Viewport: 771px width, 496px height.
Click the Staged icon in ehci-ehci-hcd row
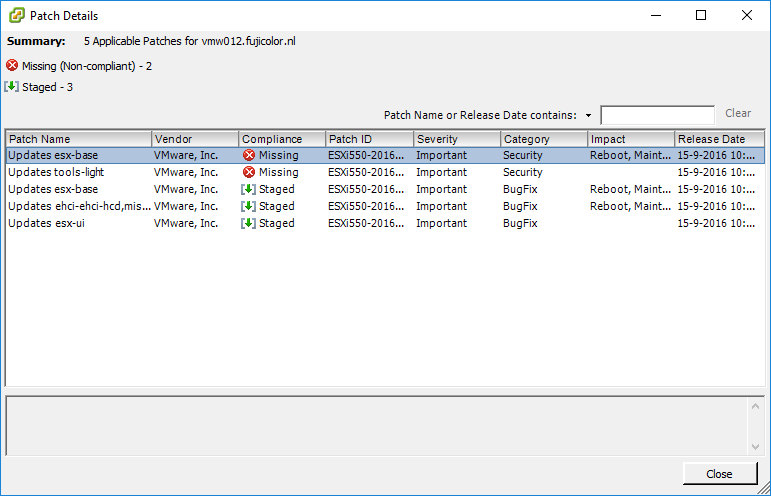[x=248, y=206]
